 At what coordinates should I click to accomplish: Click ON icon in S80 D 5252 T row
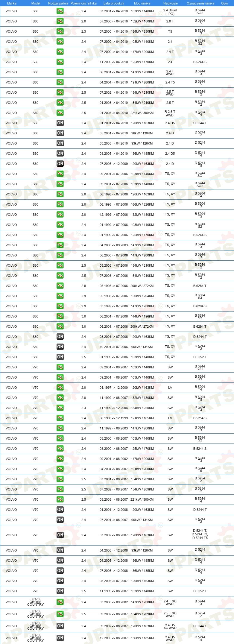(60, 357)
